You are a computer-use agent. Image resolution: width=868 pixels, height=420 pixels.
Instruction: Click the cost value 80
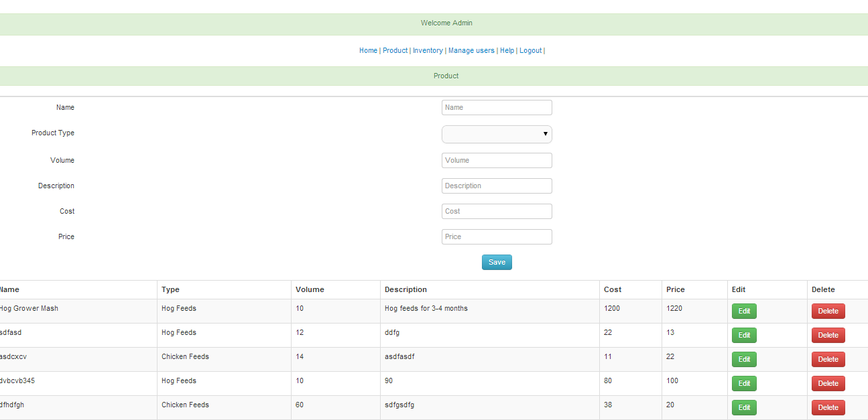coord(608,380)
